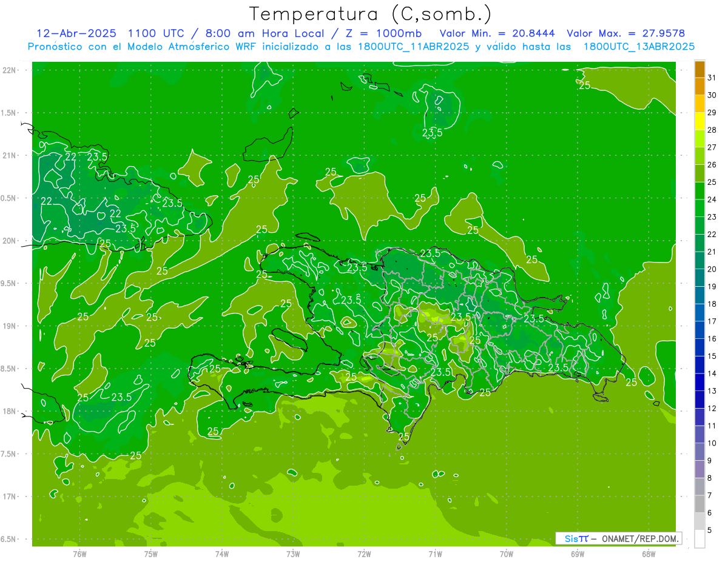Click the colorbar value label '28'
The image size is (728, 562).
(x=712, y=130)
